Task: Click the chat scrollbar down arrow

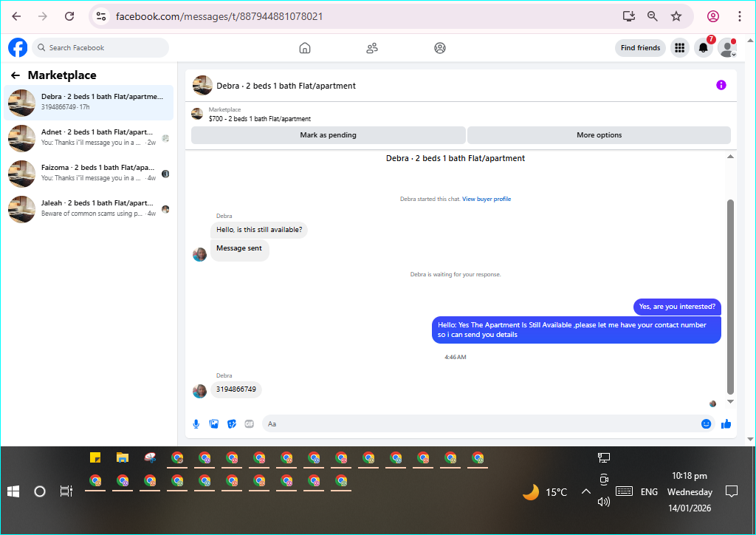Action: 730,401
